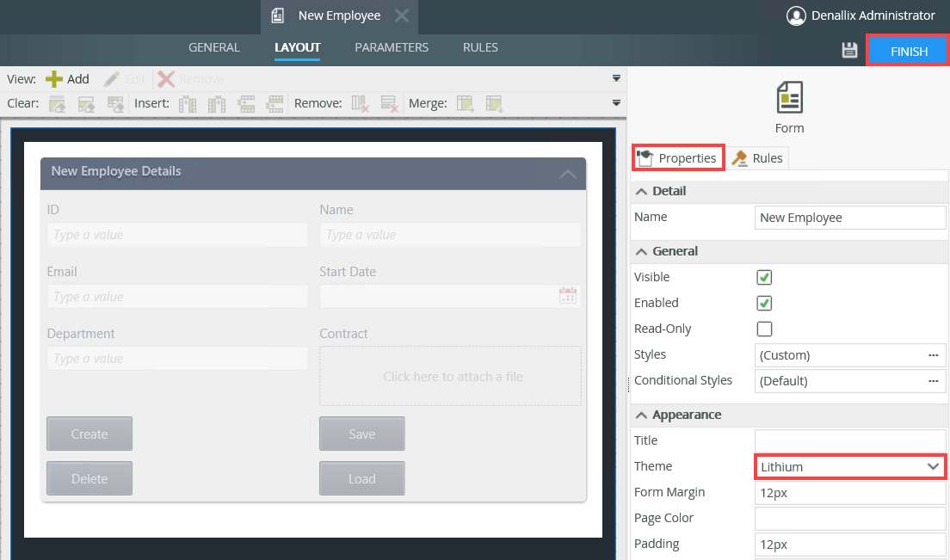Screen dimensions: 950x560
Task: Open the Start Date calendar picker
Action: [567, 296]
